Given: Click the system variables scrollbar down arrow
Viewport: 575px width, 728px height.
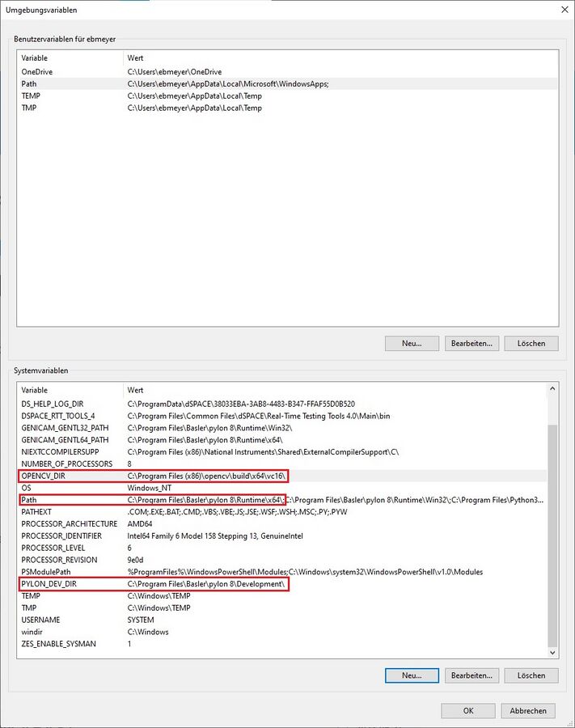Looking at the screenshot, I should 552,652.
